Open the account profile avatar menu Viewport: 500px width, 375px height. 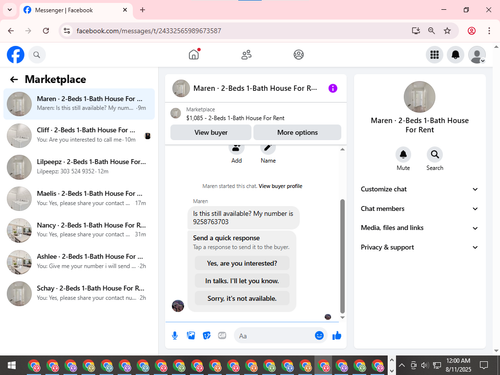pyautogui.click(x=477, y=55)
